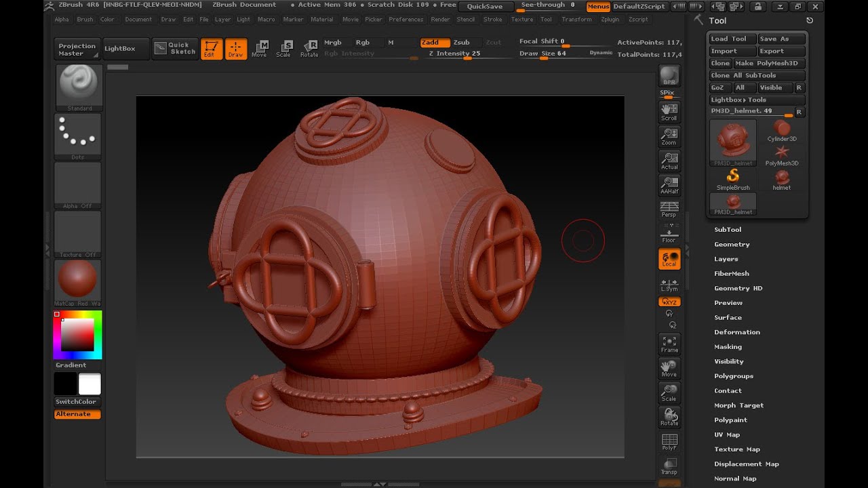Select the Cylinder3D tool thumbnail
The image size is (868, 488).
pos(782,130)
